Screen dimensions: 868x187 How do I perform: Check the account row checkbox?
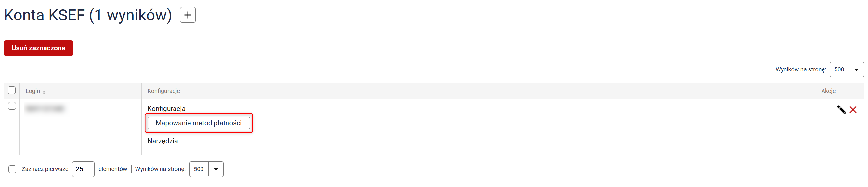tap(12, 106)
